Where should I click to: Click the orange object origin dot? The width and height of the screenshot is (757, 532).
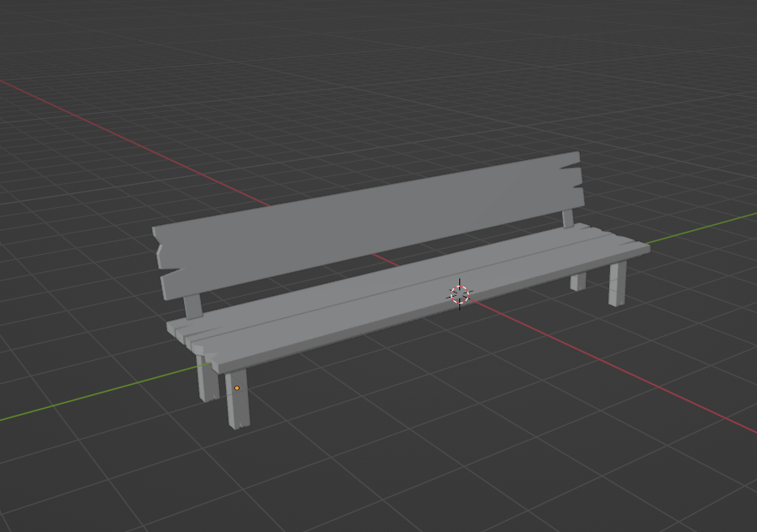click(237, 388)
